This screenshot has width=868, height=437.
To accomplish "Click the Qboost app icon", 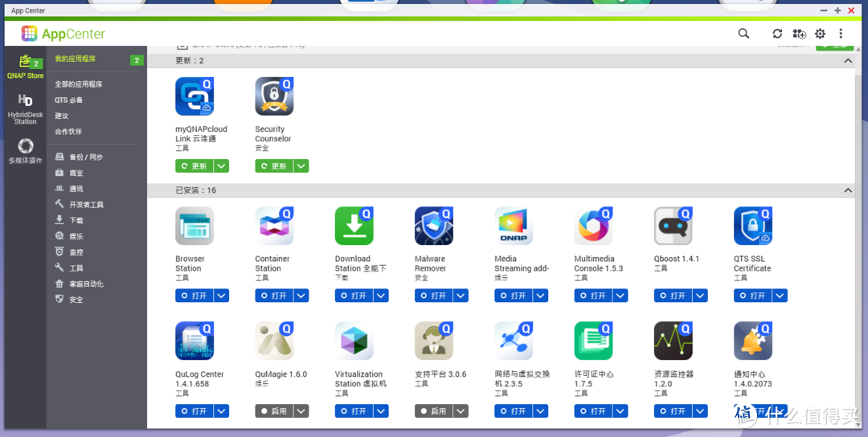I will [x=673, y=226].
